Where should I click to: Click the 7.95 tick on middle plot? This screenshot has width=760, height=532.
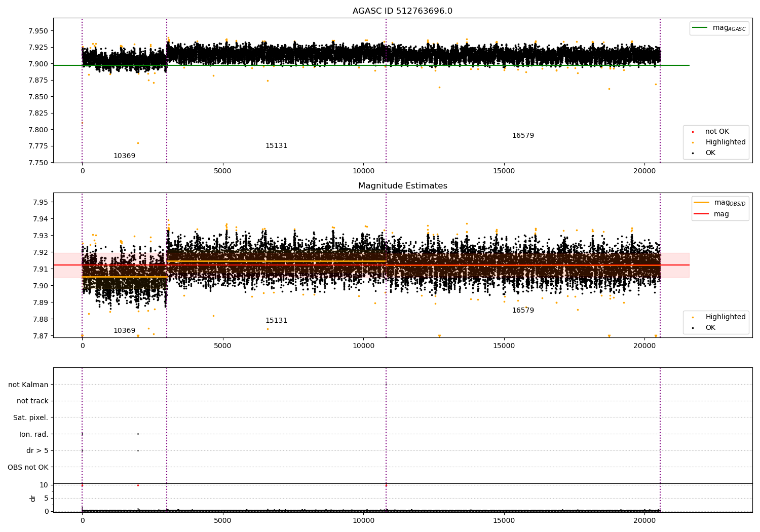(x=40, y=202)
